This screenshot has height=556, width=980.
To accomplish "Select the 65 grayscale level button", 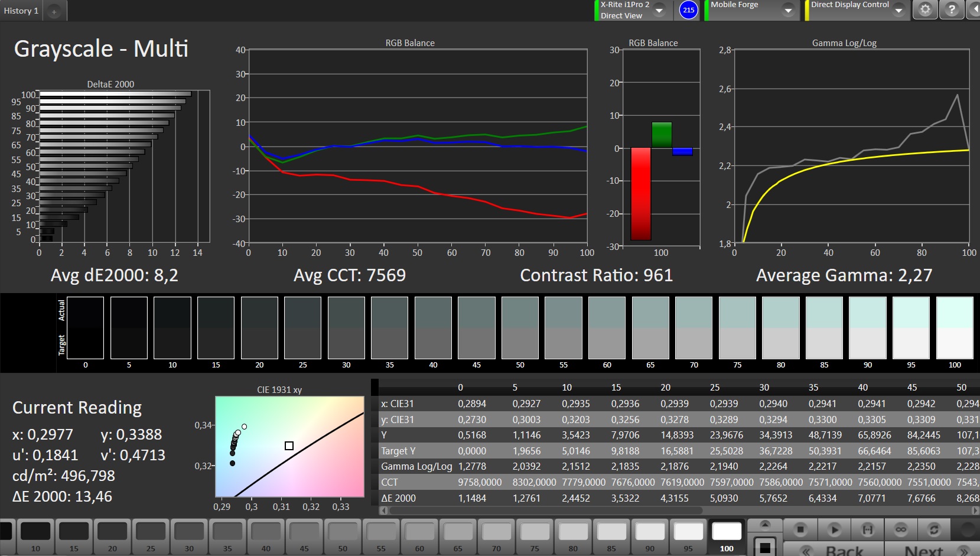I will [458, 537].
